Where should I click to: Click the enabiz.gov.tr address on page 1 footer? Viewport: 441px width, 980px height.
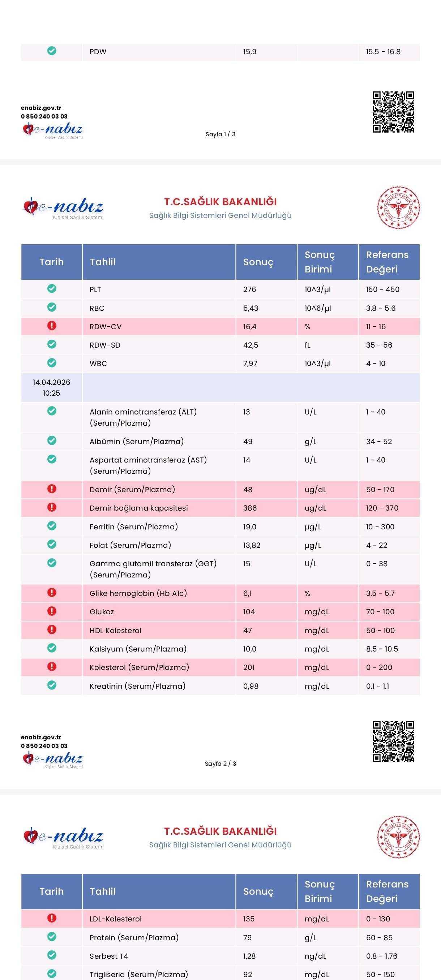(x=41, y=108)
